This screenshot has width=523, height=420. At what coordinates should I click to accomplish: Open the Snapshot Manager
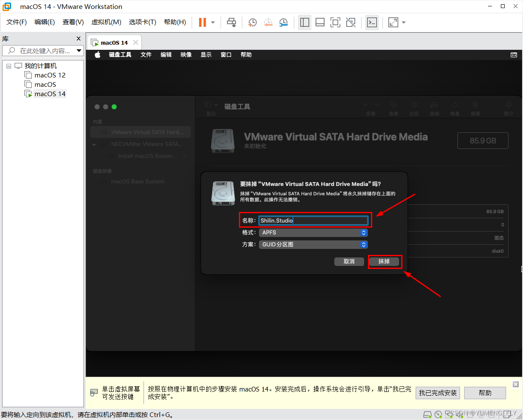[x=284, y=22]
